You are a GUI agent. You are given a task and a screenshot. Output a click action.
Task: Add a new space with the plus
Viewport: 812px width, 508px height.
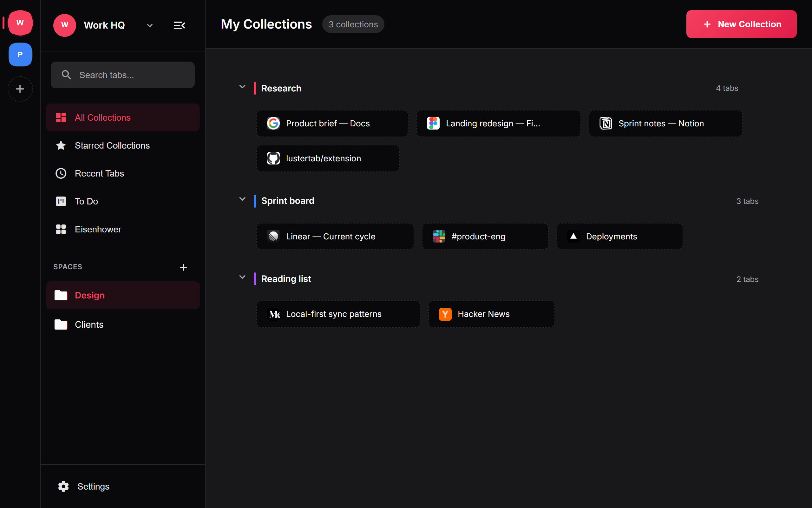click(x=183, y=267)
